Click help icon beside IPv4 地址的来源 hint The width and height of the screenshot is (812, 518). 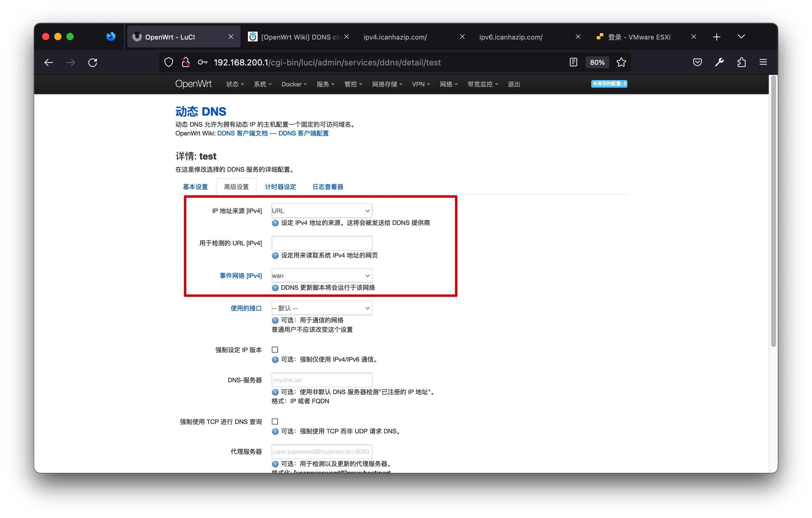point(275,223)
